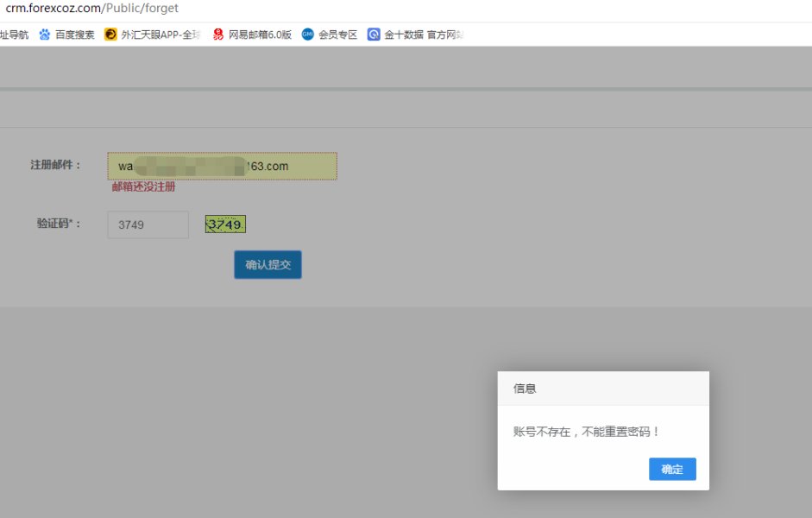Refresh the 3749 captcha image
812x518 pixels.
point(225,224)
